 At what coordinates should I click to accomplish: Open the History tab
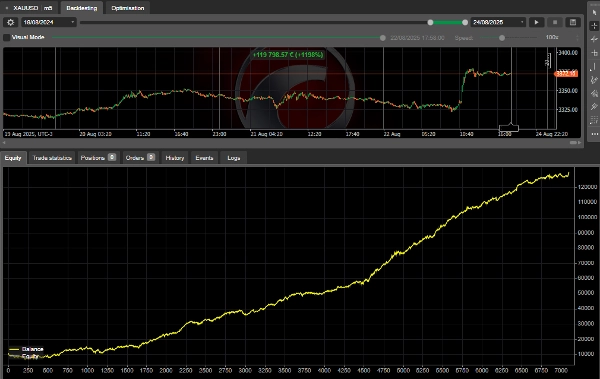click(x=175, y=158)
